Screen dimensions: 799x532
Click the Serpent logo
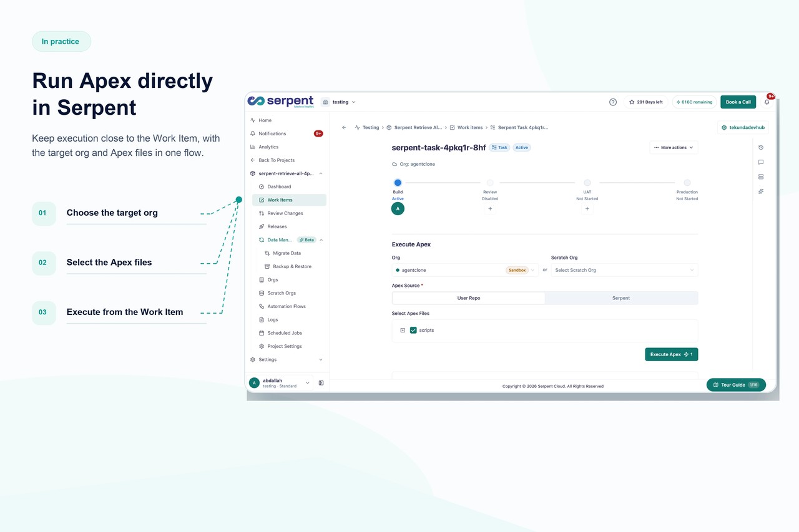click(x=280, y=102)
